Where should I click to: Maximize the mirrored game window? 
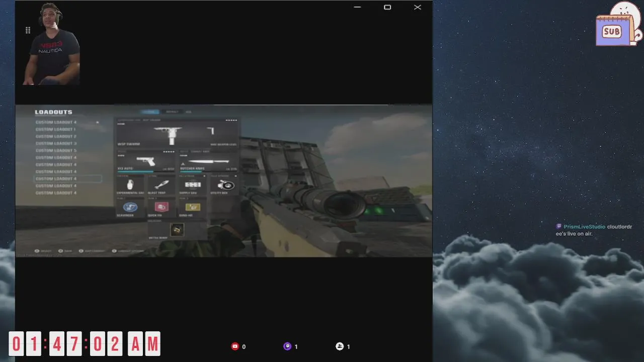coord(387,7)
